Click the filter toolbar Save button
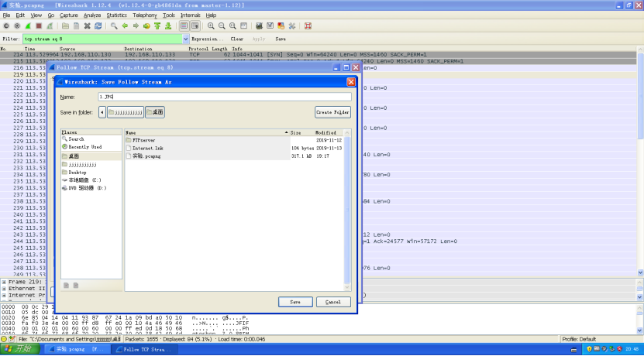 (281, 39)
